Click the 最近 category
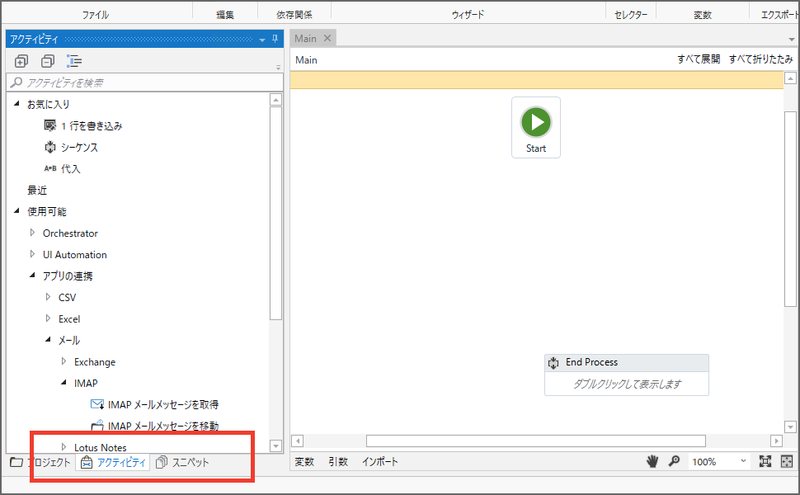This screenshot has width=800, height=495. pos(37,190)
